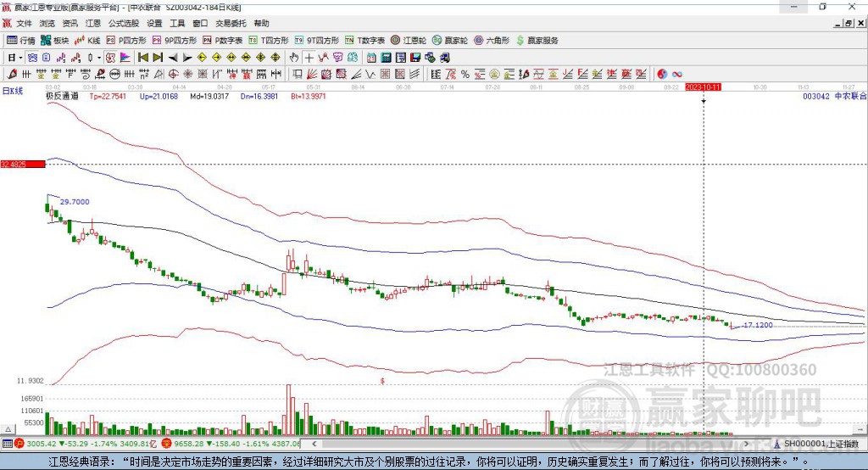Step chart left with black arrow
The width and height of the screenshot is (868, 470).
point(173,58)
